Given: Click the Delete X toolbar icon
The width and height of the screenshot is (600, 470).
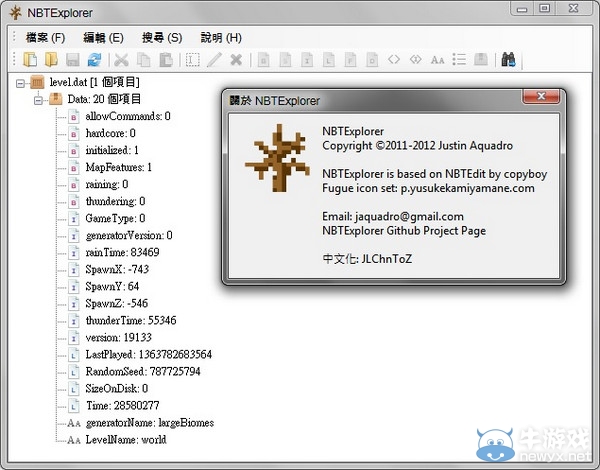Looking at the screenshot, I should [236, 60].
